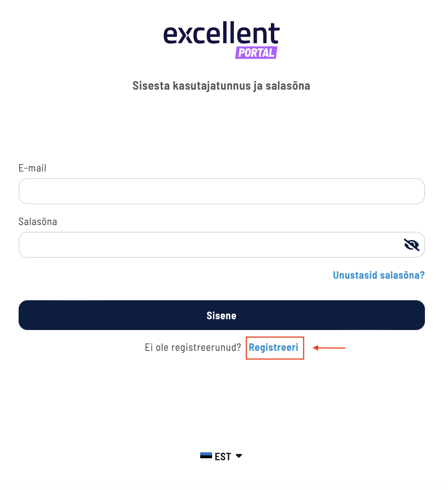Viewport: 448px width, 490px height.
Task: Open the 'Unustasid salasõna?' link
Action: pos(378,275)
